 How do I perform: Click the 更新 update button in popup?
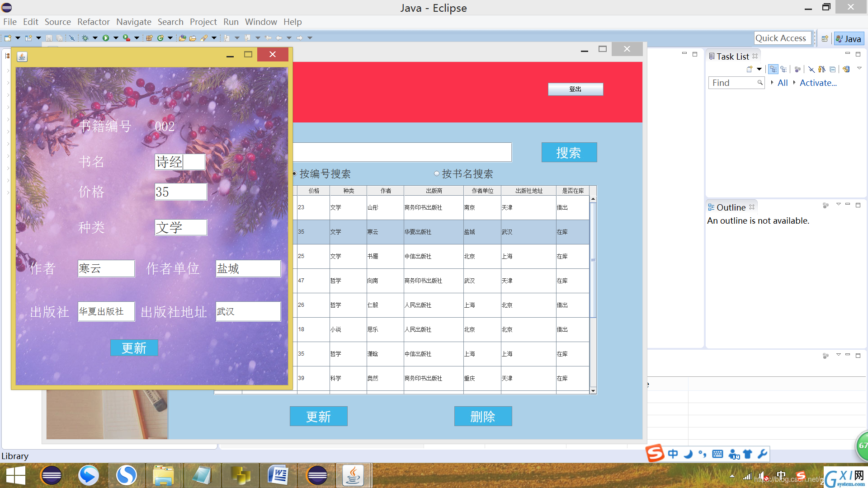(133, 348)
